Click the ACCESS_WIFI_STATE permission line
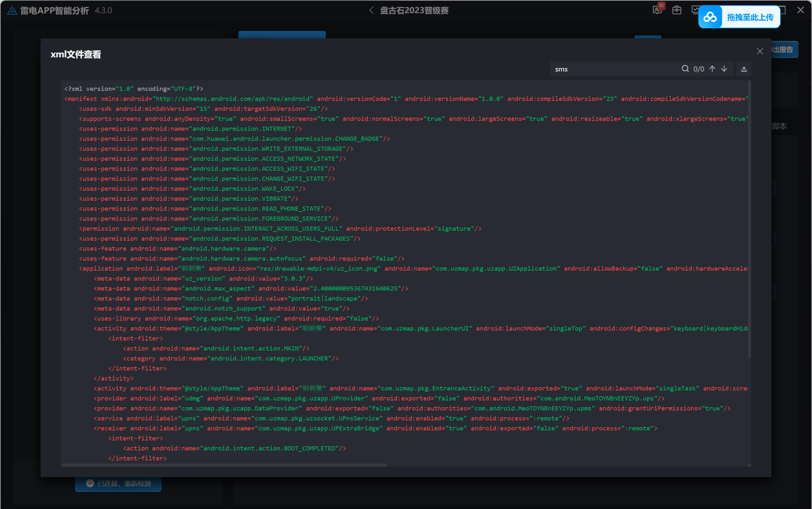812x509 pixels. (x=207, y=169)
